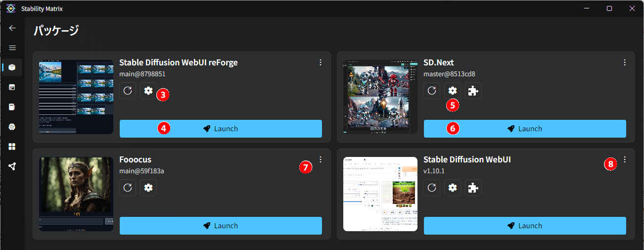The height and width of the screenshot is (250, 644).
Task: Launch Stable Diffusion WebUI v1.10.1
Action: pyautogui.click(x=525, y=226)
